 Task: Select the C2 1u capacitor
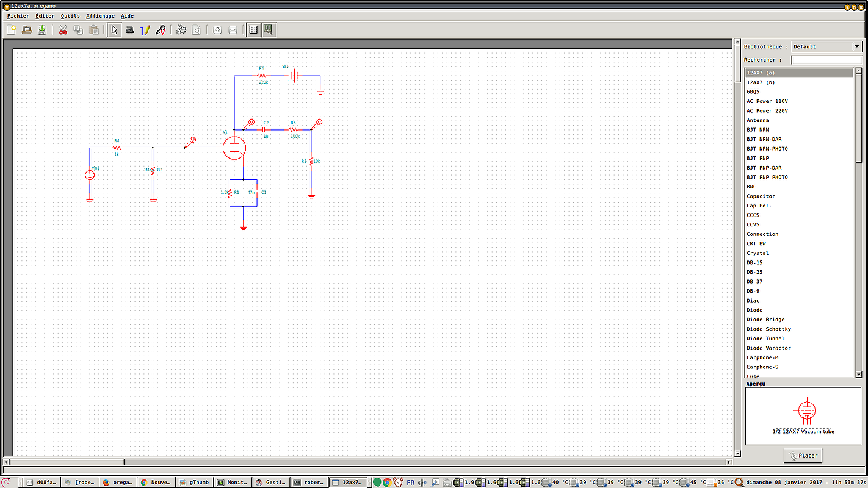point(265,130)
